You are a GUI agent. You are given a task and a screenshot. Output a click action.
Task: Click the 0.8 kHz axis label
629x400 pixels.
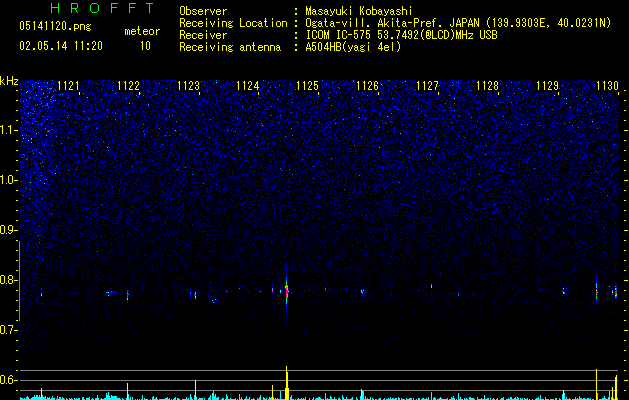pos(9,280)
